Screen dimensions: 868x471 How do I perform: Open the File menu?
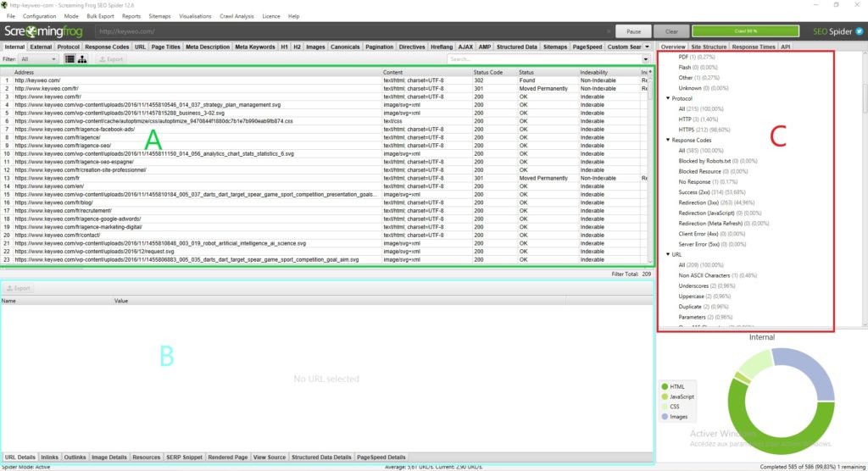(x=11, y=16)
